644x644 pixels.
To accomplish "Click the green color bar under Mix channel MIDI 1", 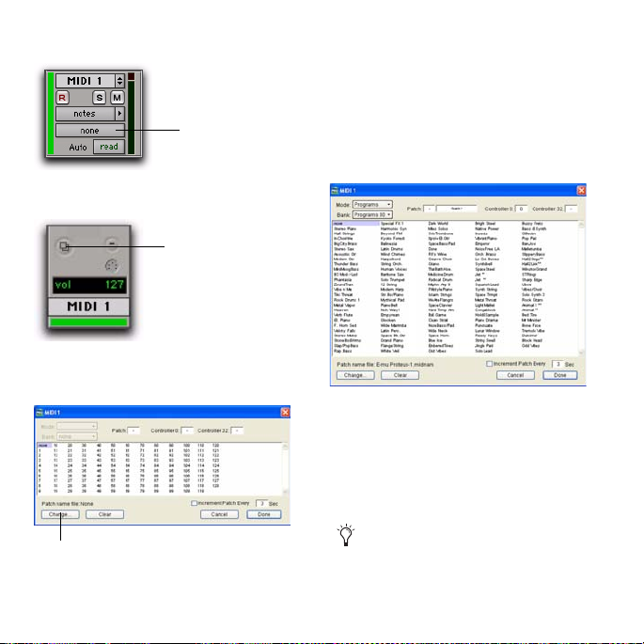I will [x=88, y=322].
